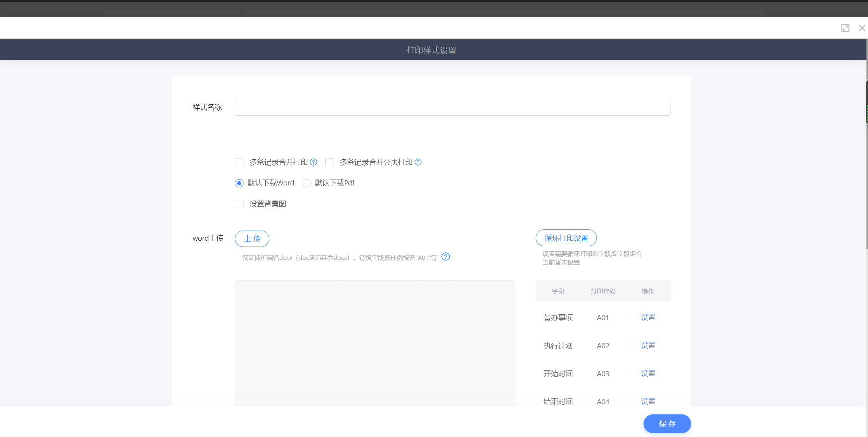Click help icon after docx upload hint
Screen dimensions: 868x437
(x=446, y=257)
